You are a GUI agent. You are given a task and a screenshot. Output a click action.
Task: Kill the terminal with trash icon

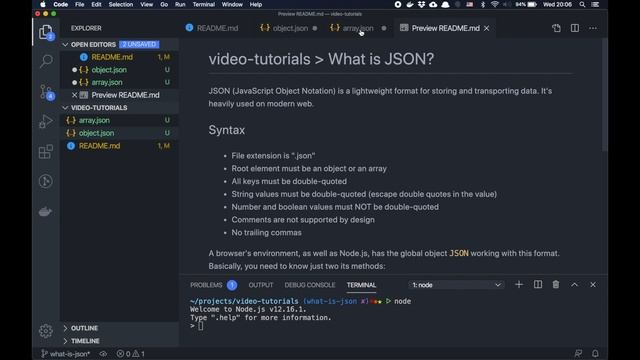point(556,284)
